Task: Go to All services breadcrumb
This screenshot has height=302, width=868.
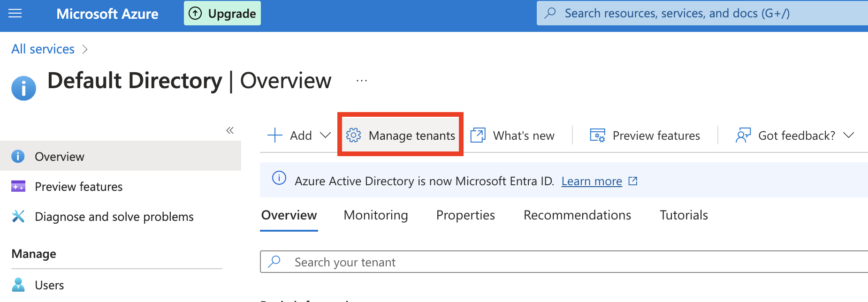Action: 43,49
